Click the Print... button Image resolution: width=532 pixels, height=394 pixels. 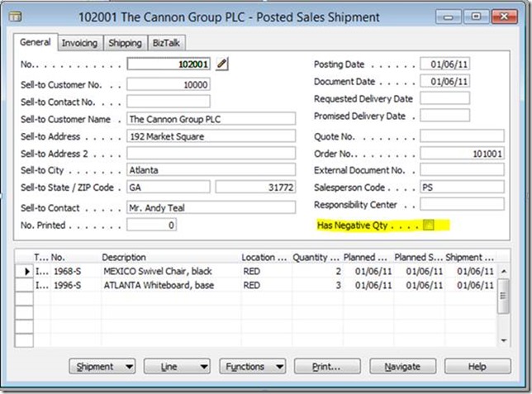(x=327, y=367)
